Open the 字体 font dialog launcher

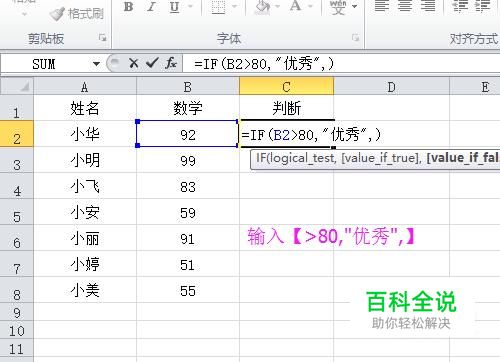click(x=355, y=38)
